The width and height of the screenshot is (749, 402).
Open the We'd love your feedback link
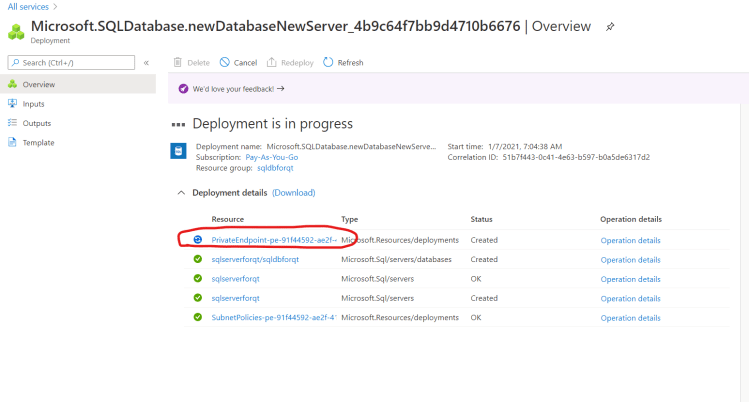point(238,89)
